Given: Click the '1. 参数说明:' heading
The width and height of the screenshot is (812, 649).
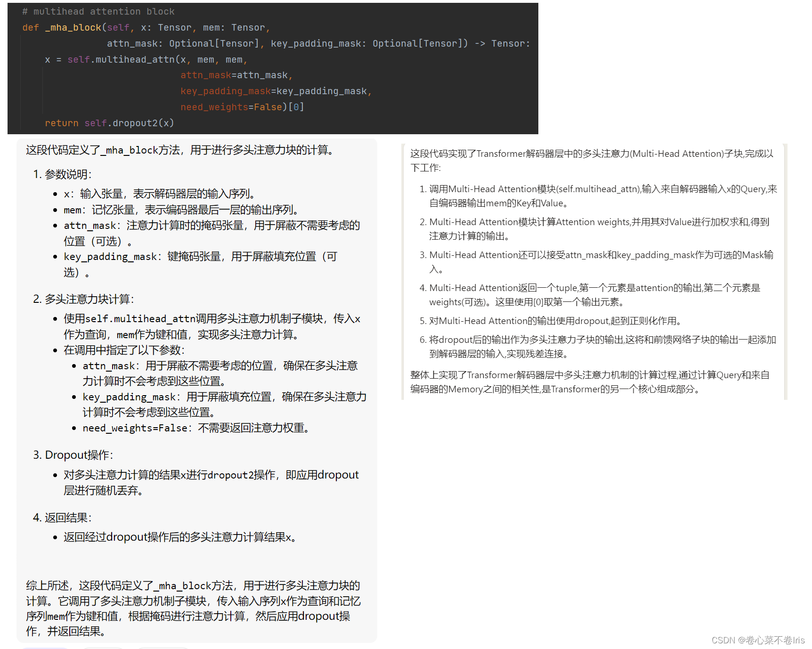Looking at the screenshot, I should [62, 174].
